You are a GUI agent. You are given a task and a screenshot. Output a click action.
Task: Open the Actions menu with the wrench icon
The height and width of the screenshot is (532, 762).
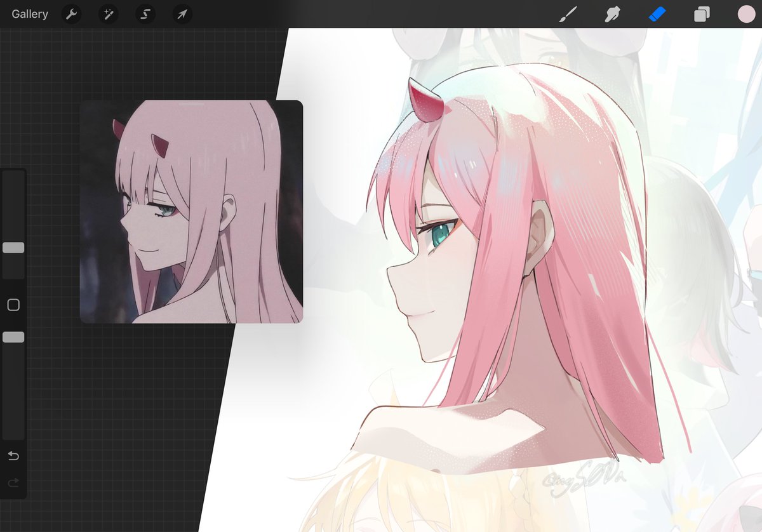71,14
